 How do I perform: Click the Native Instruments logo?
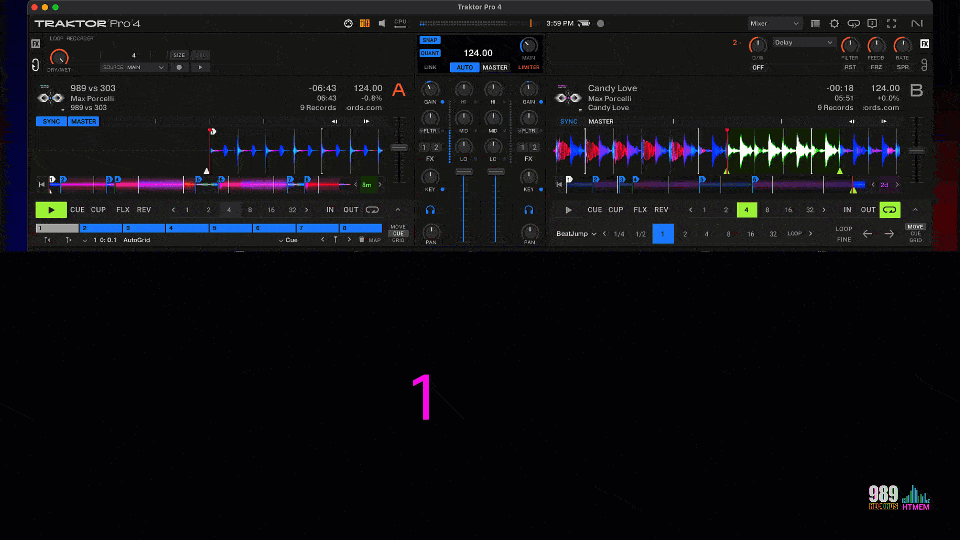(x=917, y=23)
